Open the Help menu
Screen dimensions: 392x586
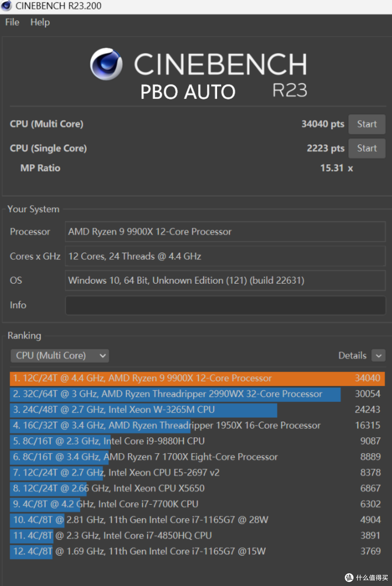[x=40, y=22]
